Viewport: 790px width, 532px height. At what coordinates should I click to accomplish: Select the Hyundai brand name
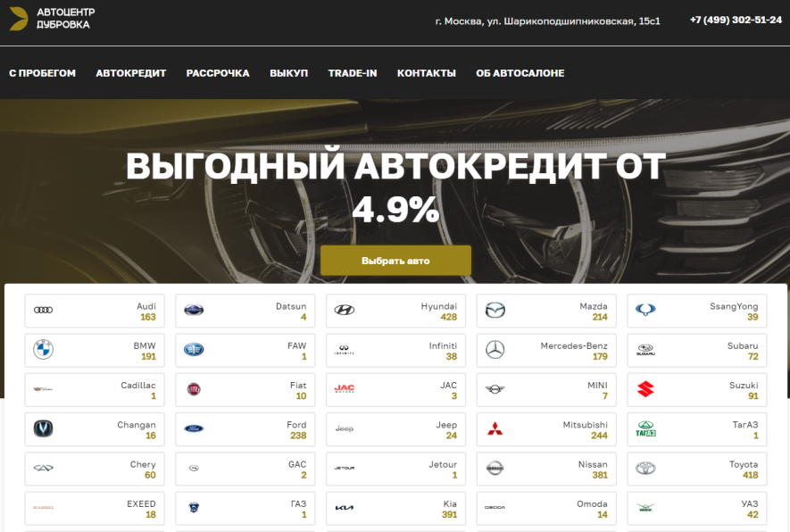tap(439, 306)
